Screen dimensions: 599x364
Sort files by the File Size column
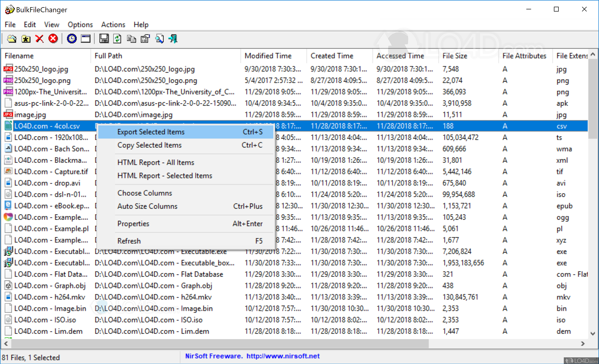tap(455, 56)
